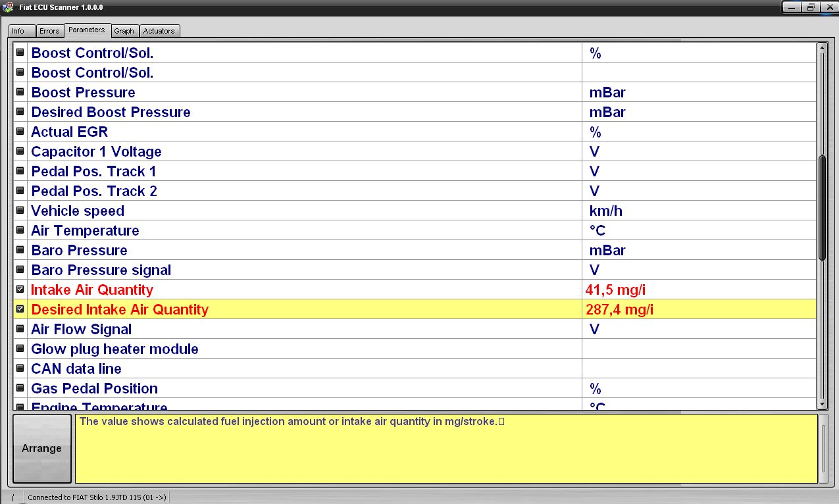Switch to the Graph tab

[x=124, y=31]
